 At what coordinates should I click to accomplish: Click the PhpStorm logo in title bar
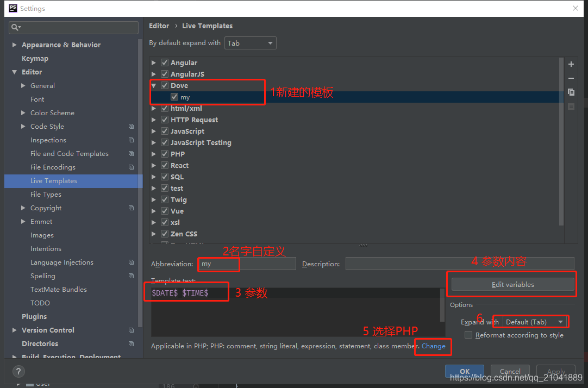tap(12, 8)
